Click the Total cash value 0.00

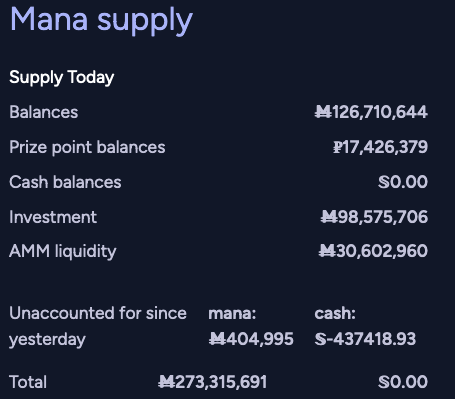point(403,382)
